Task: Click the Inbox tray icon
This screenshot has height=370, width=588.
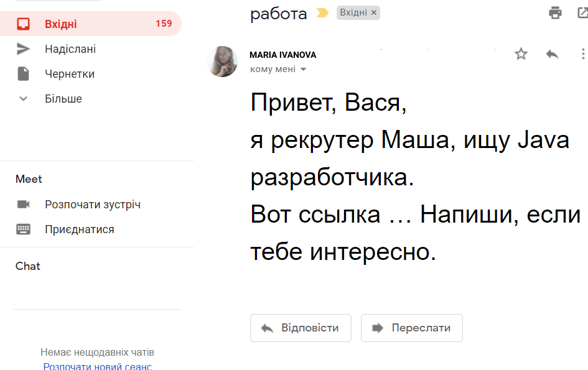Action: (23, 24)
